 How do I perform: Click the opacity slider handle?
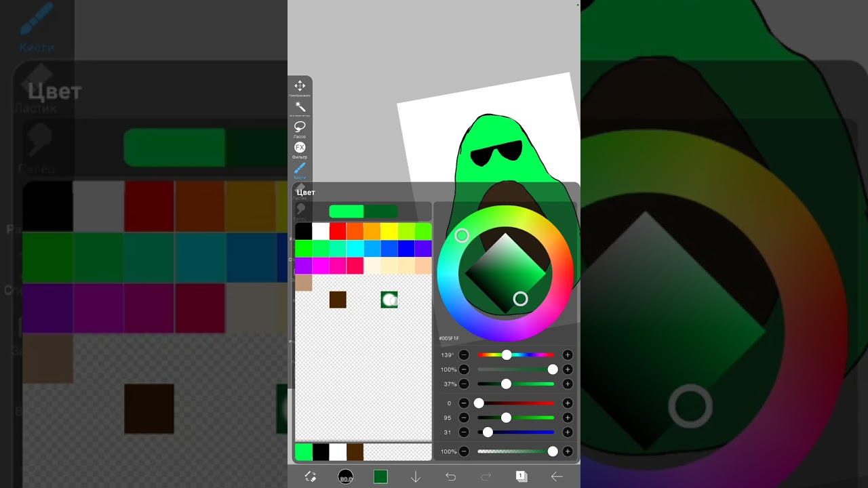tap(553, 451)
